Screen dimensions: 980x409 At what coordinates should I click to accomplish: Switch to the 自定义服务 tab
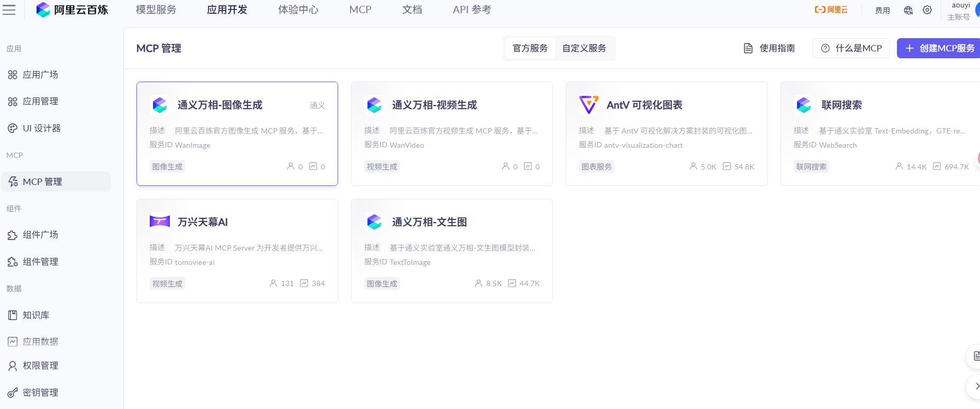pyautogui.click(x=584, y=48)
